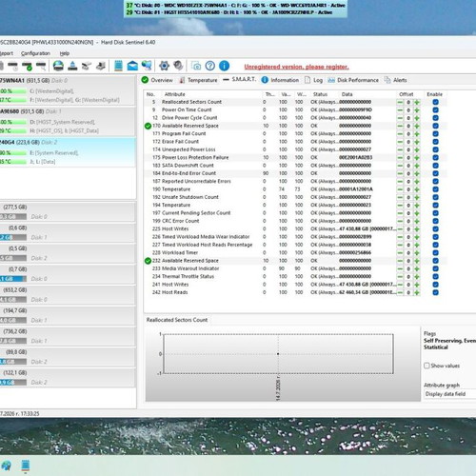This screenshot has width=476, height=476.
Task: Click the usage bar under the (277,5 GB) partition
Action: click(x=13, y=217)
